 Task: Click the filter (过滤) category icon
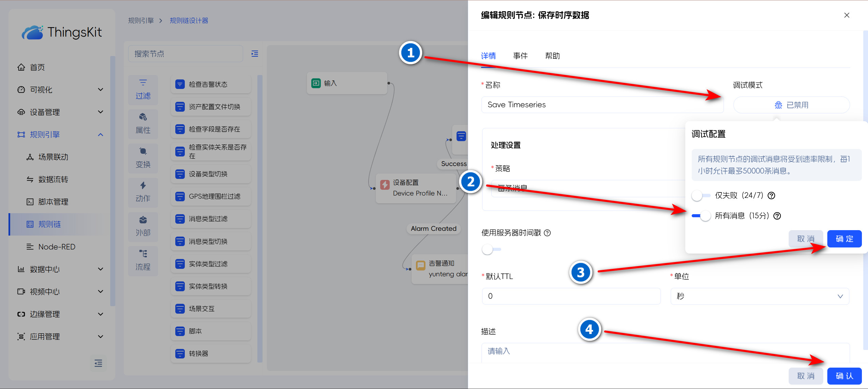[143, 83]
